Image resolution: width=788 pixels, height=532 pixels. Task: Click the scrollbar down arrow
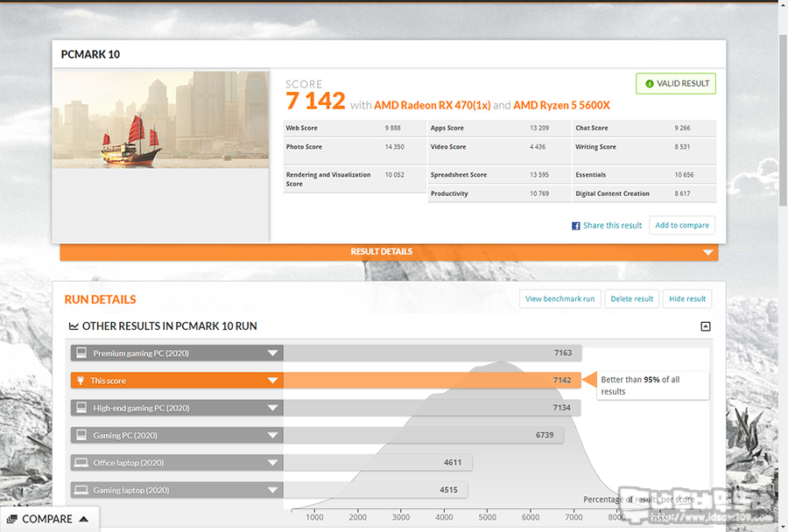pyautogui.click(x=783, y=527)
